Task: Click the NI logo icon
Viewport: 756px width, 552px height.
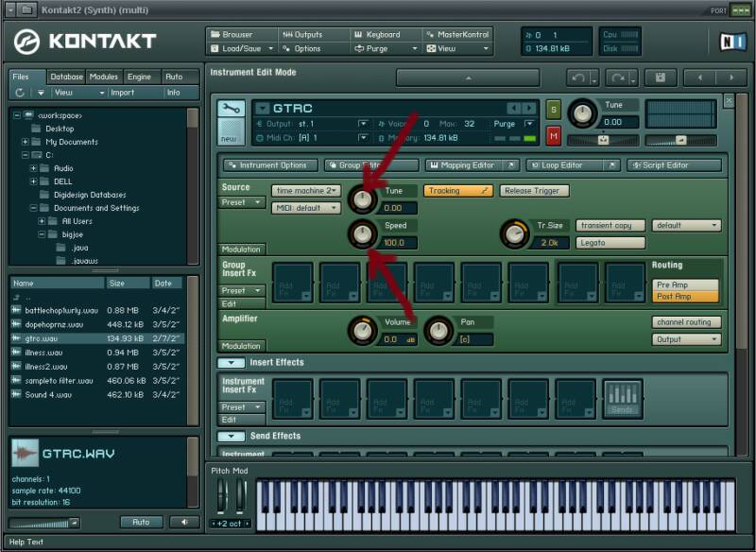Action: coord(733,42)
